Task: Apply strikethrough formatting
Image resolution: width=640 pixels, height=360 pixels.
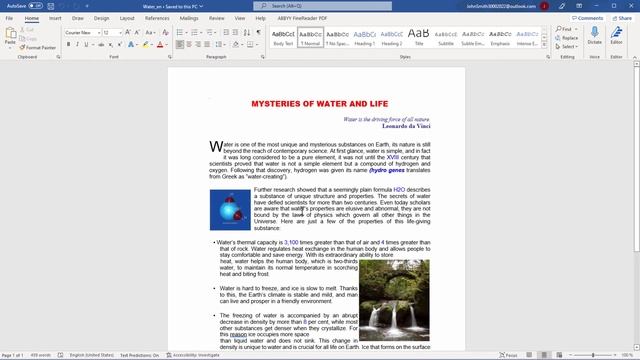Action: pyautogui.click(x=101, y=44)
